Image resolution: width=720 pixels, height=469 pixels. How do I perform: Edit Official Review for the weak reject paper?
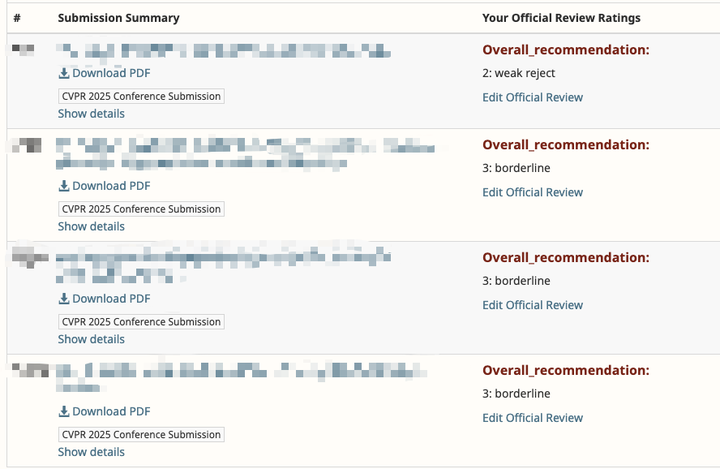point(532,98)
